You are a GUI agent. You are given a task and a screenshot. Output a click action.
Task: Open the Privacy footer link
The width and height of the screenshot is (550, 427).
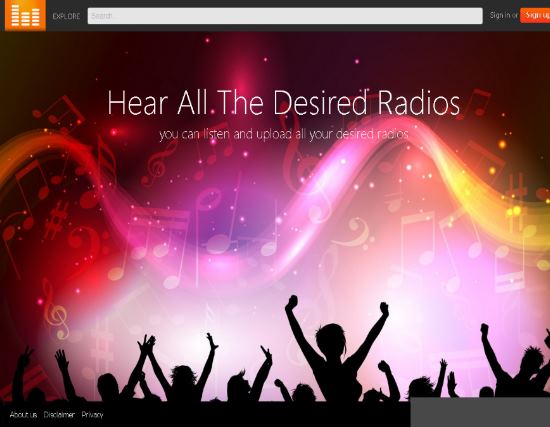point(92,415)
